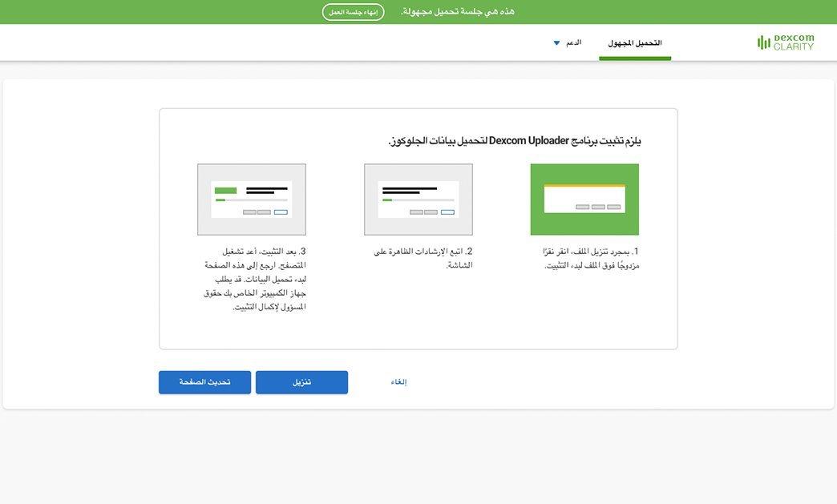Click the Dexcom Uploader installation heading
The image size is (837, 504).
click(515, 141)
